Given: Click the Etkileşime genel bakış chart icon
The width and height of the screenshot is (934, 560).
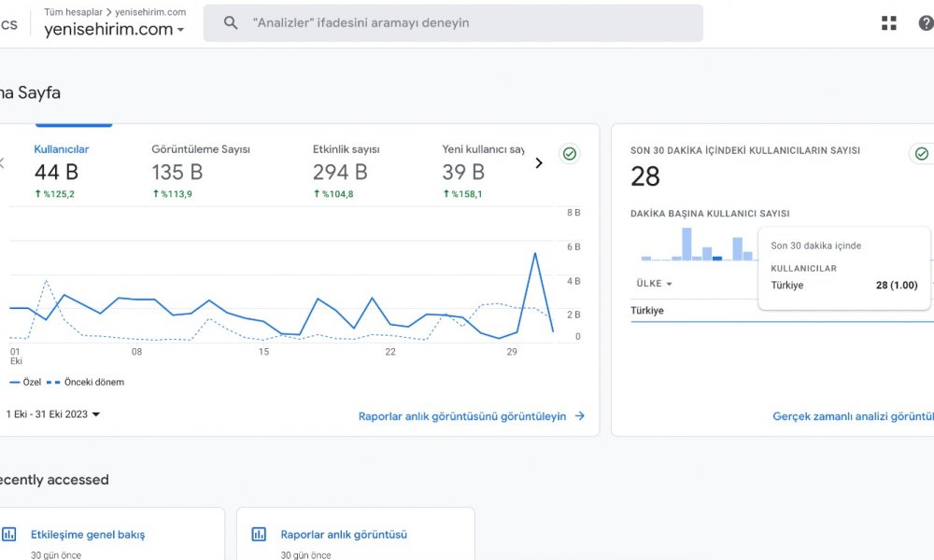Looking at the screenshot, I should (9, 535).
